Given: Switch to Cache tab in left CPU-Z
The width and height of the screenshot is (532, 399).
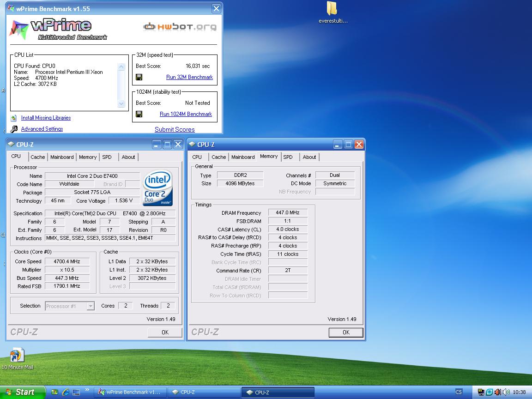Looking at the screenshot, I should pyautogui.click(x=38, y=157).
